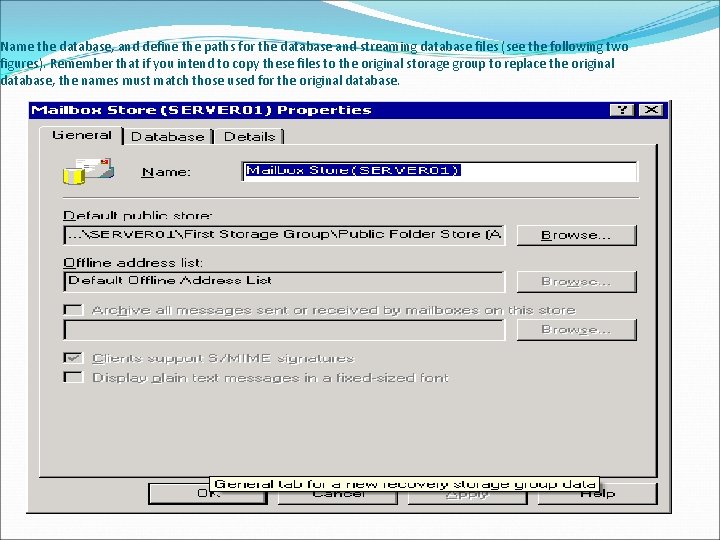Confirm with the OK button
Image resolution: width=720 pixels, height=540 pixels.
pos(208,494)
